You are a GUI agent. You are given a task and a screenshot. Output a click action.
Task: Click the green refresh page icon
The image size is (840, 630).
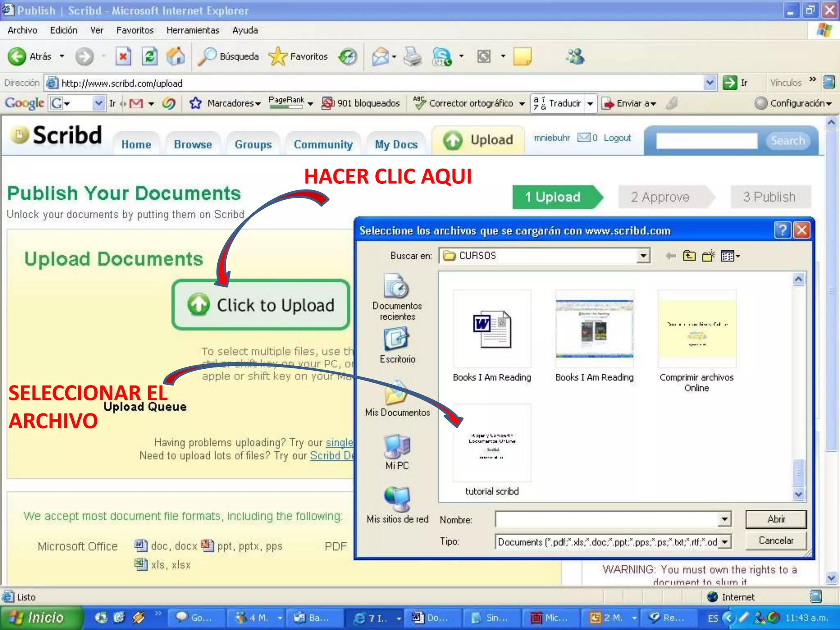tap(149, 57)
